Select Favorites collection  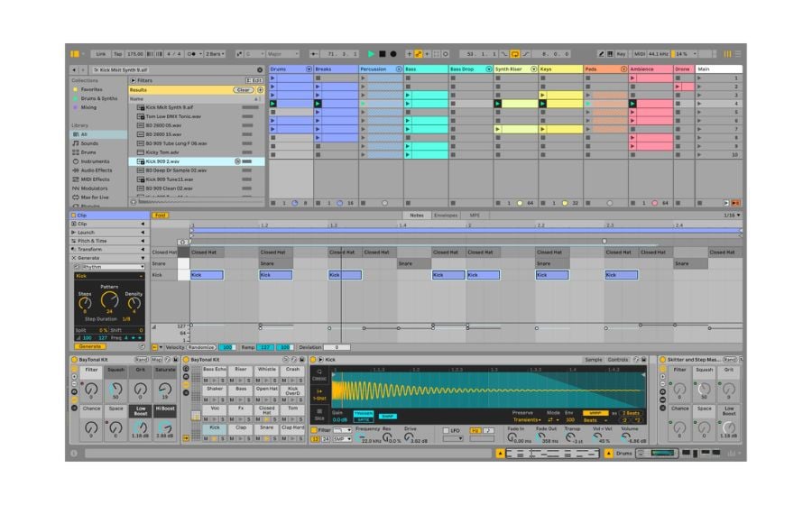[x=91, y=89]
